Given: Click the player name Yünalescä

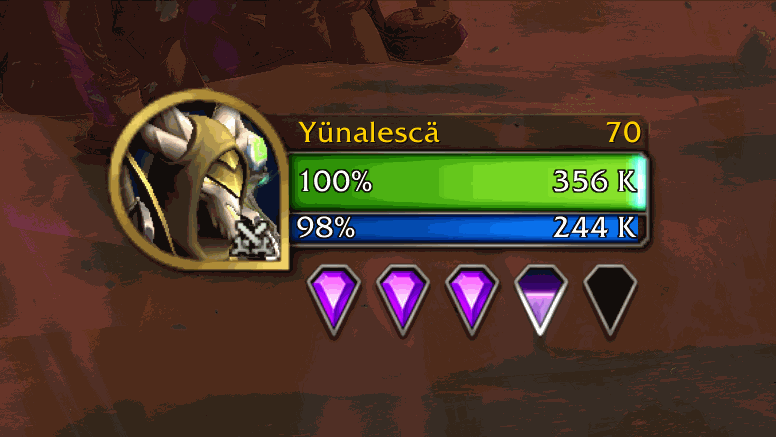Looking at the screenshot, I should point(369,133).
